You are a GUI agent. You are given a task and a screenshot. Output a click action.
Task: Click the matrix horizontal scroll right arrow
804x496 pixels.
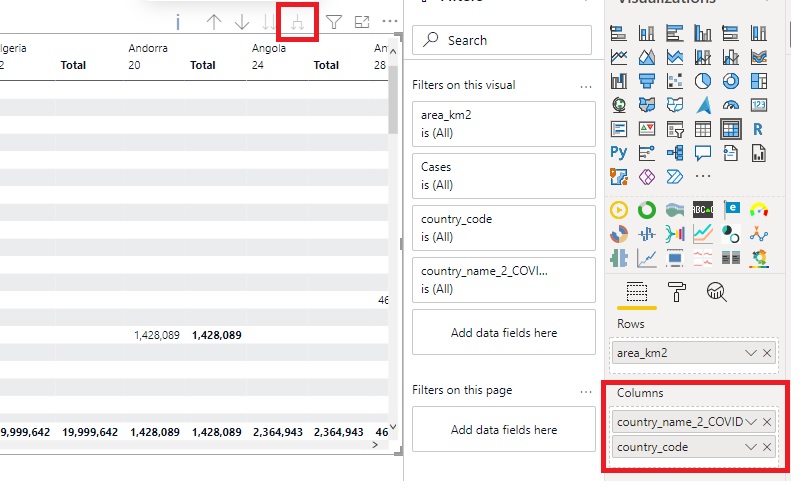point(375,445)
